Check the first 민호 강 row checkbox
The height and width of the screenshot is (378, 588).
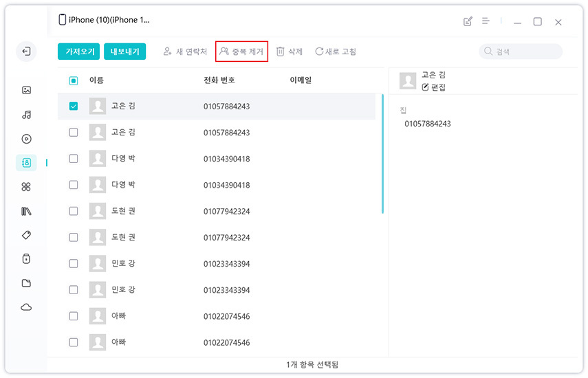click(74, 263)
